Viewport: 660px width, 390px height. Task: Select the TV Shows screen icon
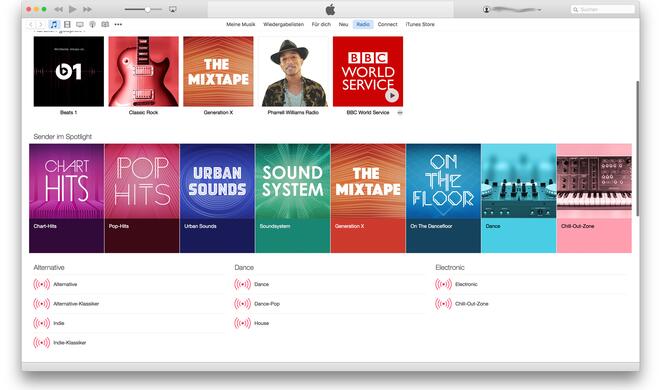80,24
